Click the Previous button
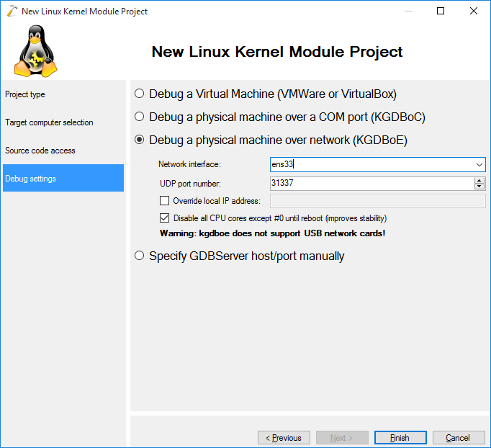The width and height of the screenshot is (491, 448). coord(284,438)
